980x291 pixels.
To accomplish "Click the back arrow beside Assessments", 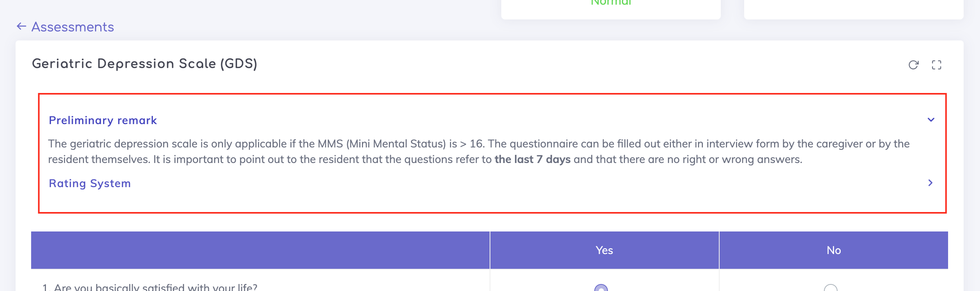I will tap(21, 26).
